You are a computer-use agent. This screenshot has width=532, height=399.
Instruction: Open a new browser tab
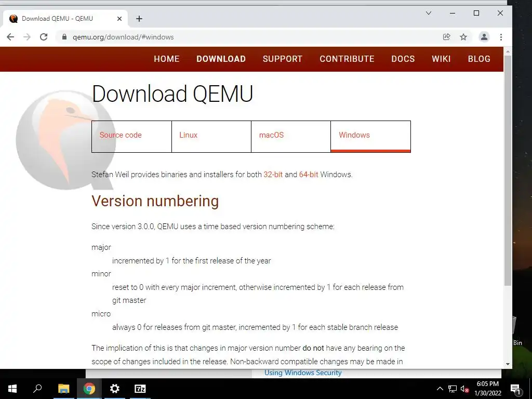click(139, 19)
